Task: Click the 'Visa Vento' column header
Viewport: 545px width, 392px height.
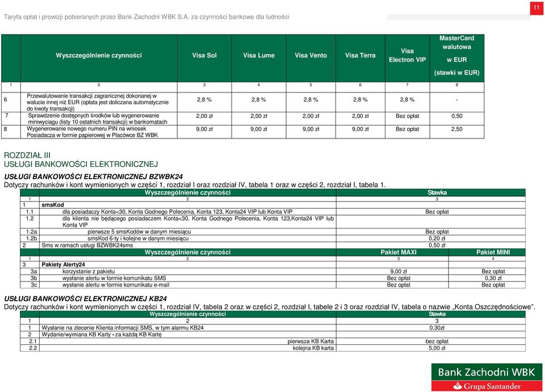Action: click(x=311, y=55)
